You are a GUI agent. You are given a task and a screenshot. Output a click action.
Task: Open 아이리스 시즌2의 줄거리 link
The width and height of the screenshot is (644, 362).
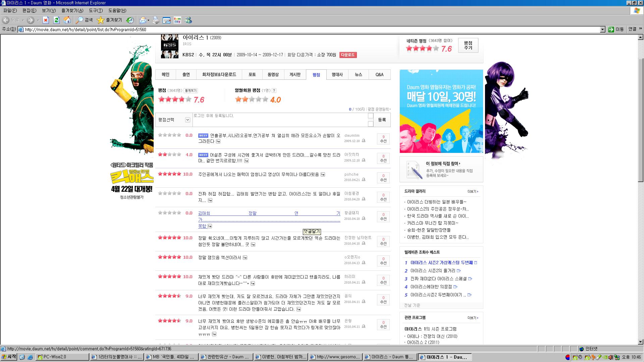[433, 271]
